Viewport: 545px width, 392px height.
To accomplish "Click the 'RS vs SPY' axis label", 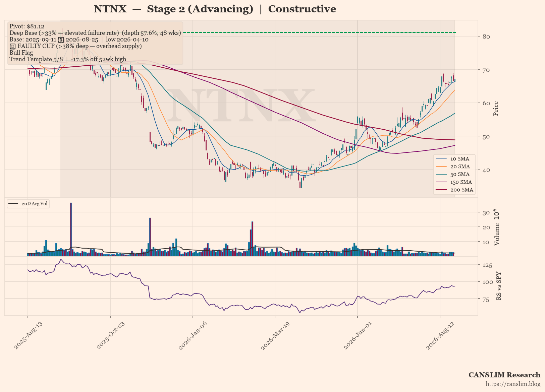I will coord(499,286).
